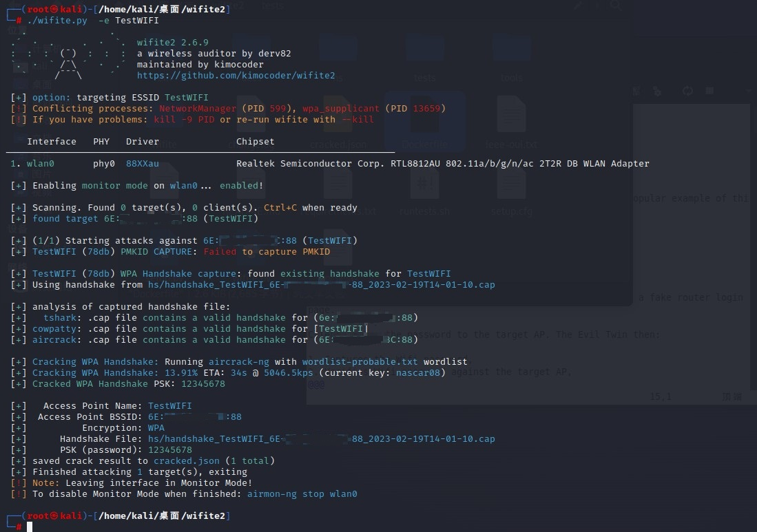
Task: Click the 'aircrack-ng' text in Running line
Action: (x=239, y=362)
